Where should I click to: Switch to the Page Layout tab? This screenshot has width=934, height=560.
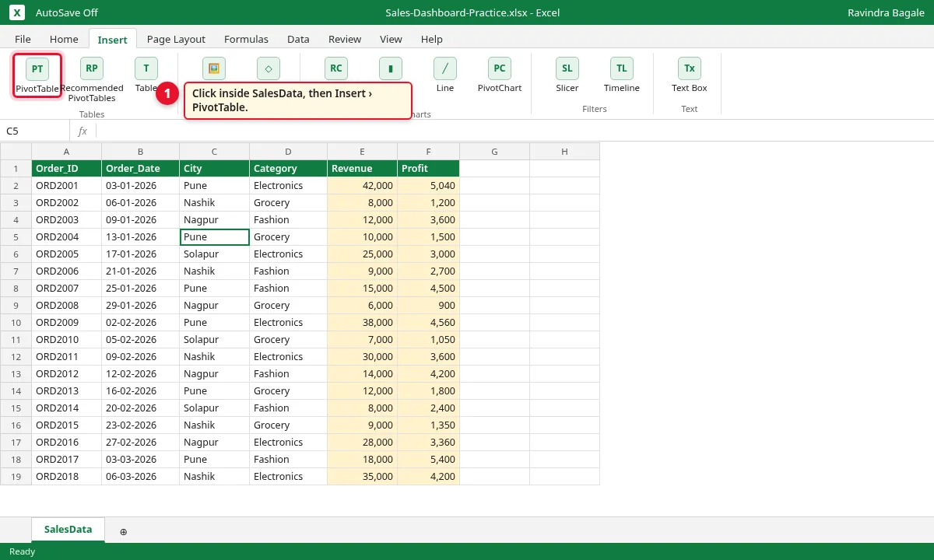pyautogui.click(x=176, y=39)
